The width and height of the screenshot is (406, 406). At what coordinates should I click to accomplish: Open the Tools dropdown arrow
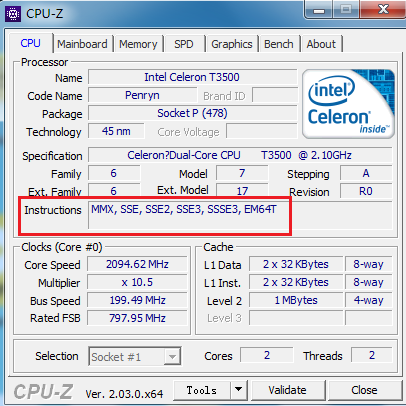(238, 389)
